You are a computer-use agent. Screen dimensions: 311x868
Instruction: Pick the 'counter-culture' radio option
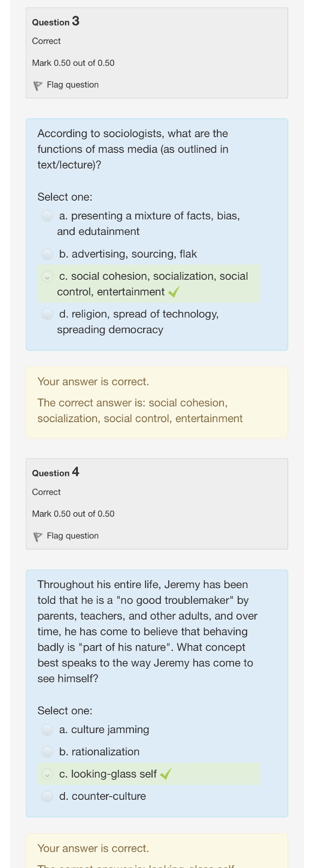[x=47, y=796]
